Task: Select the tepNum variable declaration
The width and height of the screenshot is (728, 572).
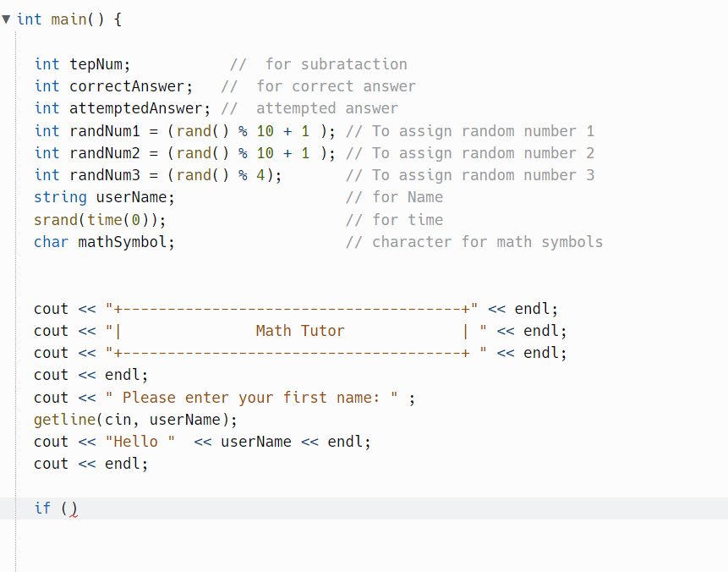Action: (x=72, y=63)
